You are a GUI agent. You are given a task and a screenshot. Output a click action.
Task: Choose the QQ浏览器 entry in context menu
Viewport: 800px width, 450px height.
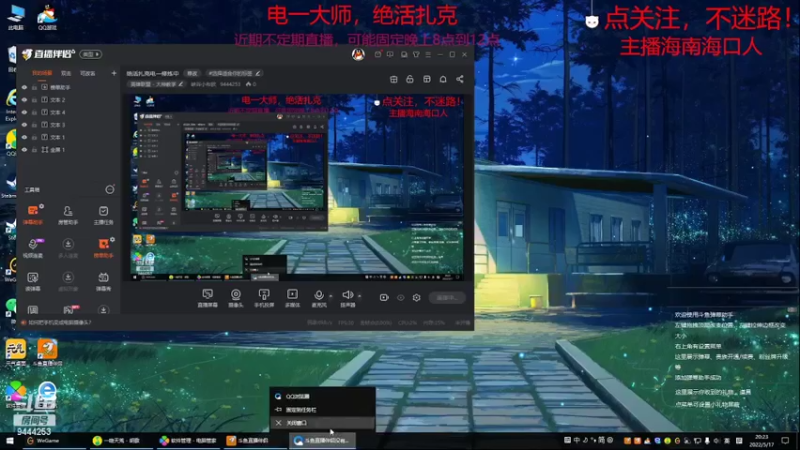click(322, 396)
